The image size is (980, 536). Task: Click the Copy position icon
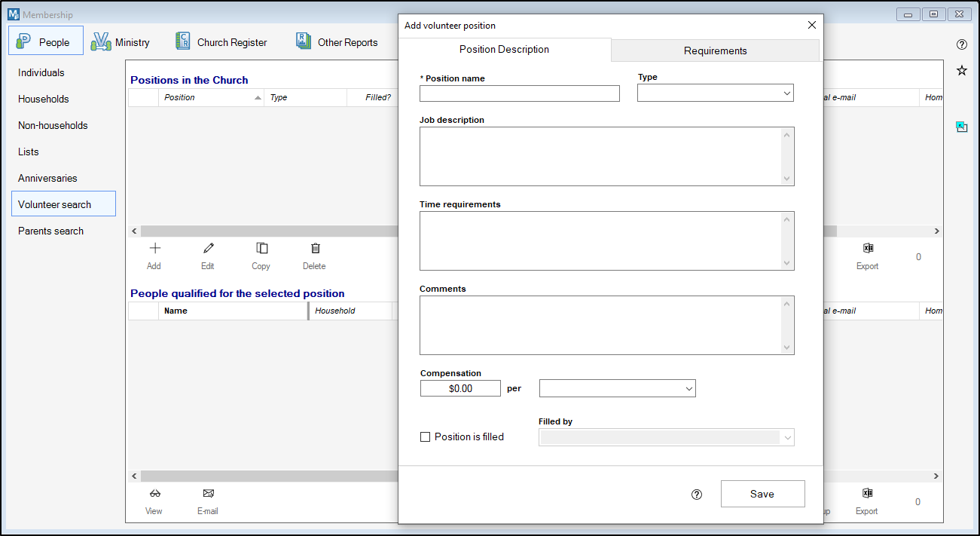click(261, 248)
